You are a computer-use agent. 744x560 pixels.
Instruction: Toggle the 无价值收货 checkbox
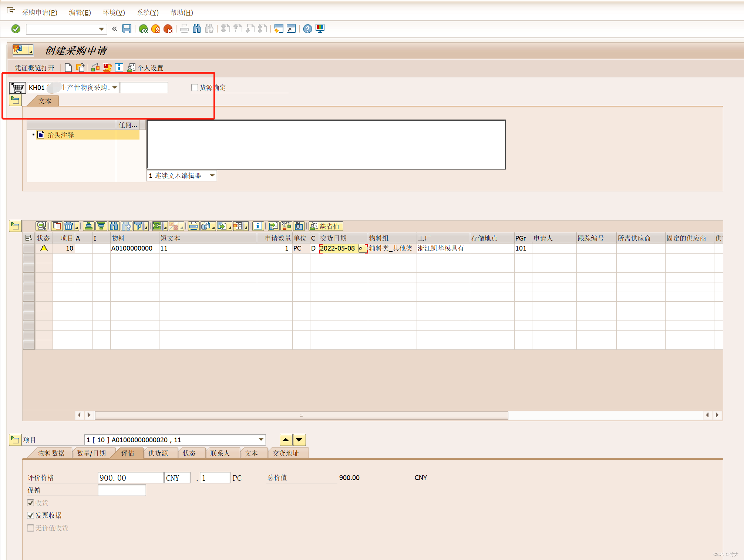click(31, 528)
